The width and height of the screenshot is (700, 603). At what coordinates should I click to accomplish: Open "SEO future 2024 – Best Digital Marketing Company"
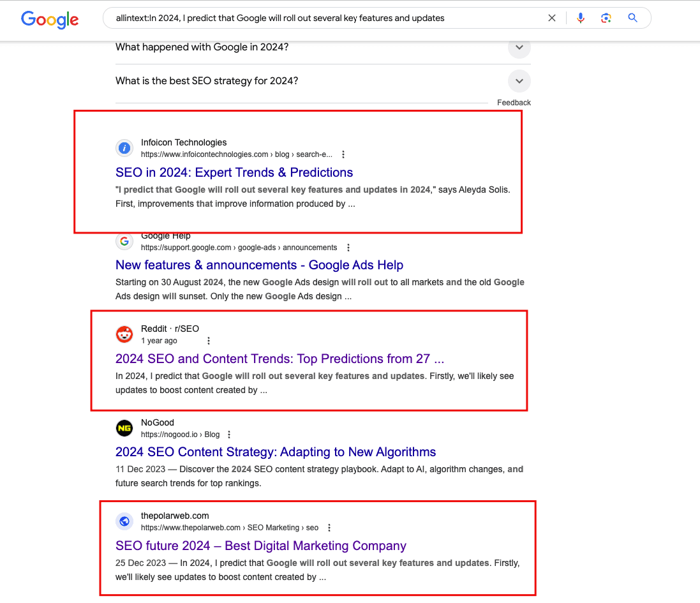260,546
